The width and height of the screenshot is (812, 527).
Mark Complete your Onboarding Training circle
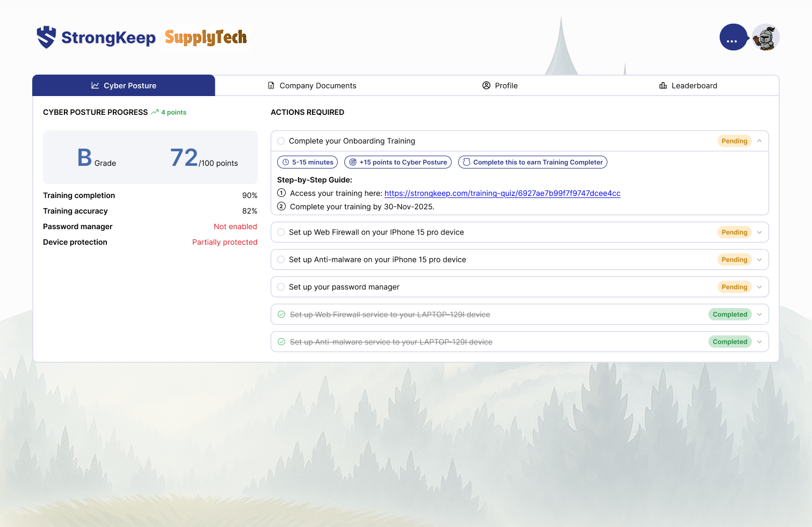pyautogui.click(x=281, y=141)
